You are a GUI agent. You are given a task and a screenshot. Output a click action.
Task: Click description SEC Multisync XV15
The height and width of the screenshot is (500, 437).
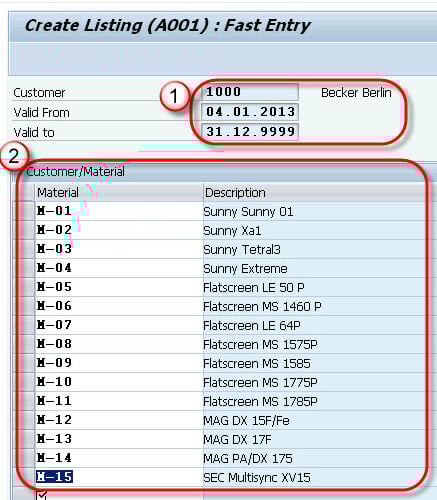tap(257, 478)
